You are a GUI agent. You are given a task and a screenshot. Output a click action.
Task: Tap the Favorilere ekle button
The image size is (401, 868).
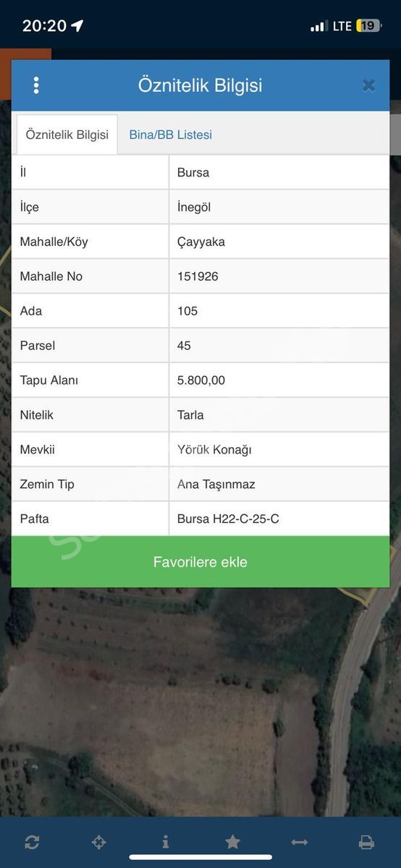pyautogui.click(x=200, y=562)
